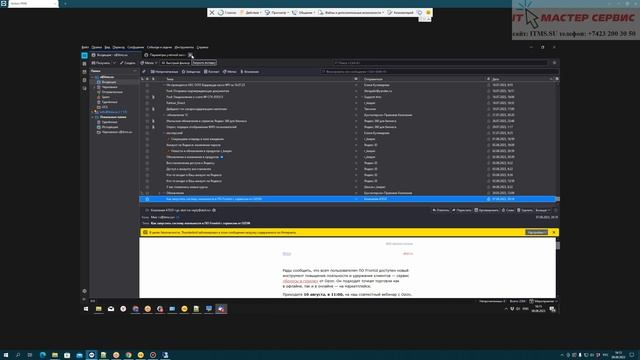Expand the 'Получить' dropdown arrow
This screenshot has width=640, height=360.
click(x=114, y=63)
